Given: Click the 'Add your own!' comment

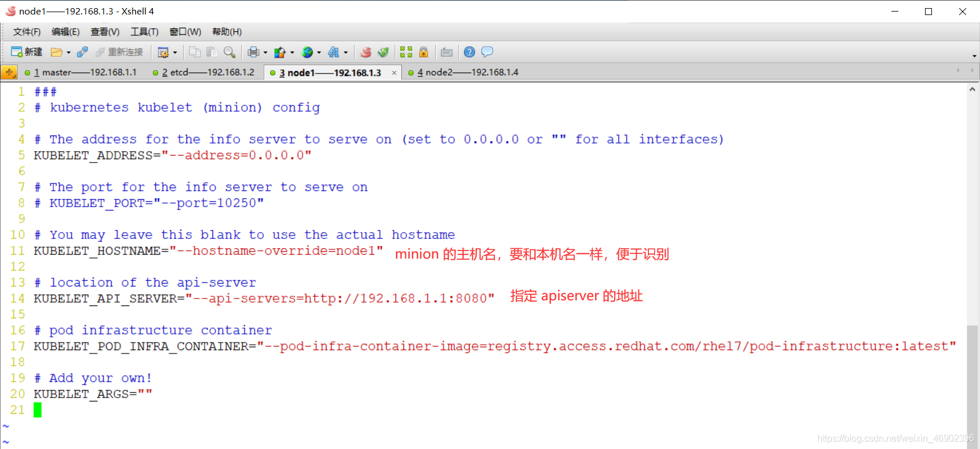Looking at the screenshot, I should coord(93,378).
